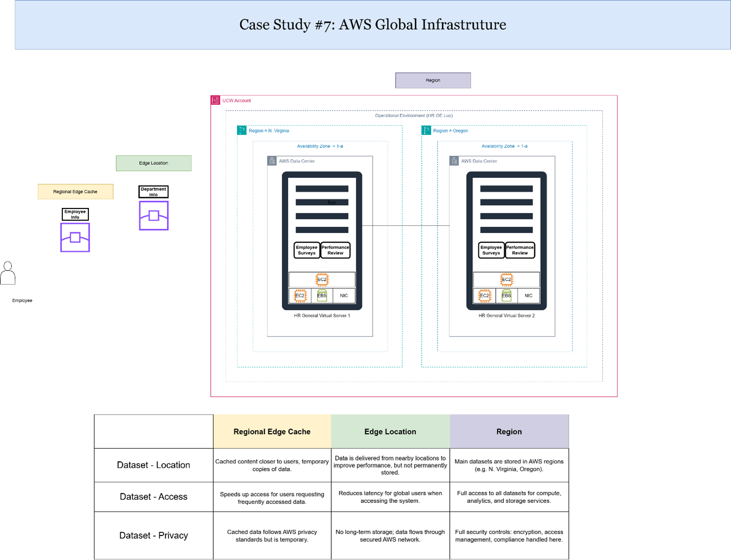The image size is (731, 560).
Task: Click "Availability Zone = 1-a" in Oregon
Action: point(505,146)
